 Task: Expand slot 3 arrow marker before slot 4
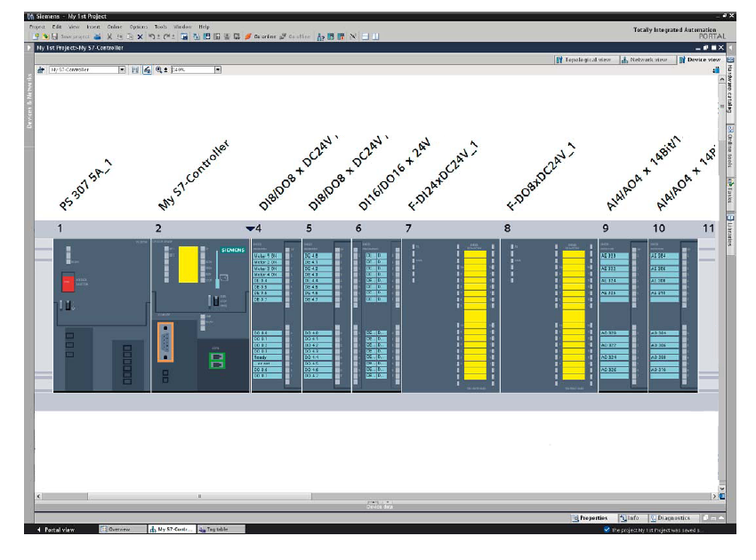(x=250, y=229)
